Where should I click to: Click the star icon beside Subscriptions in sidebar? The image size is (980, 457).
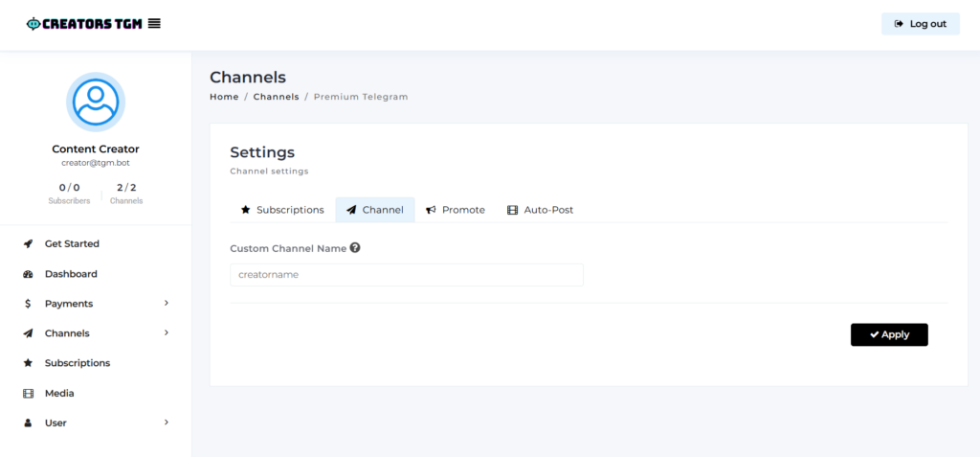[28, 363]
